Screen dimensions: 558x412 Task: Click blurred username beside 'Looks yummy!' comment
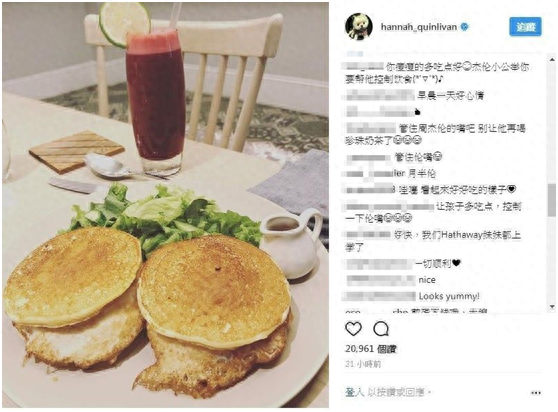point(379,296)
